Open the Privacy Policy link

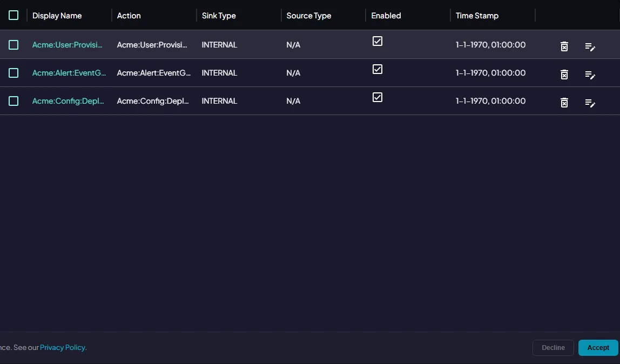click(x=63, y=347)
